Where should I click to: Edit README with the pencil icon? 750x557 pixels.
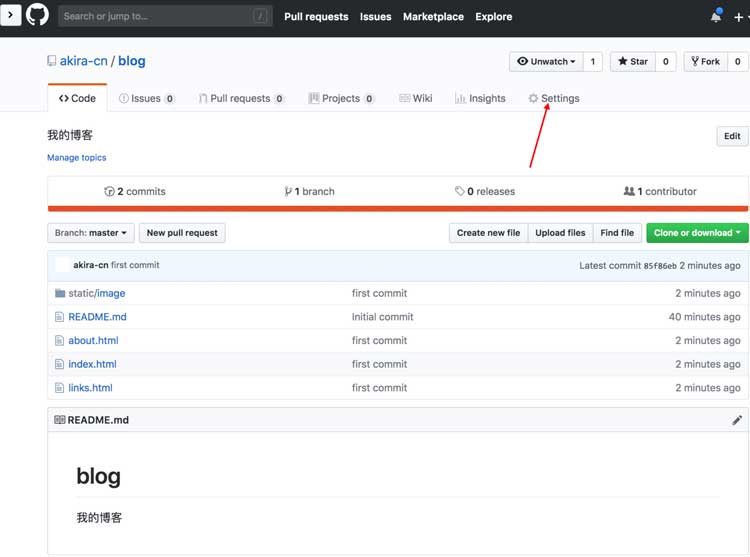tap(737, 420)
